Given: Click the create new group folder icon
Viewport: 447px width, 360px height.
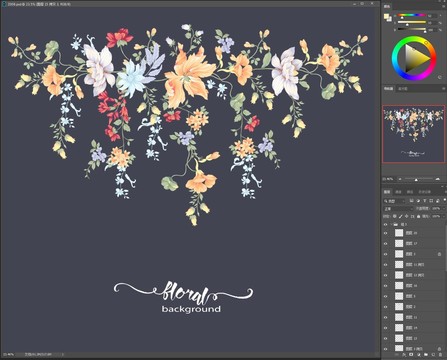Looking at the screenshot, I should tap(426, 355).
